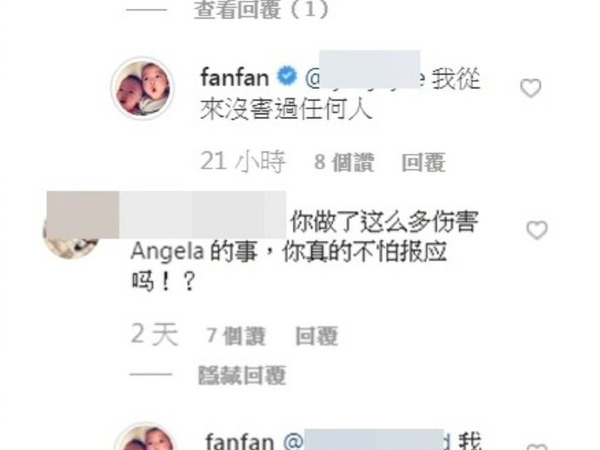Image resolution: width=600 pixels, height=450 pixels.
Task: Open the 2 天 timestamp
Action: click(x=155, y=334)
